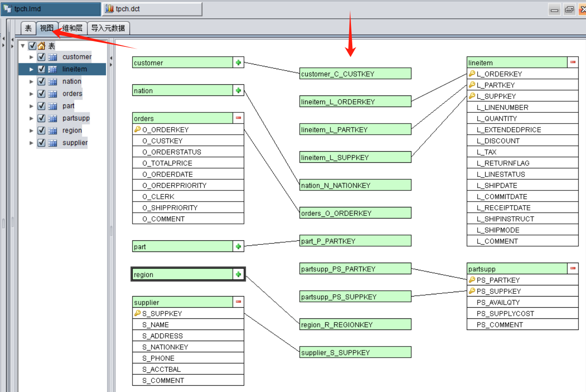Select the L_SHIPDATE field in lineitem
Viewport: 586px width, 392px height.
pyautogui.click(x=497, y=186)
